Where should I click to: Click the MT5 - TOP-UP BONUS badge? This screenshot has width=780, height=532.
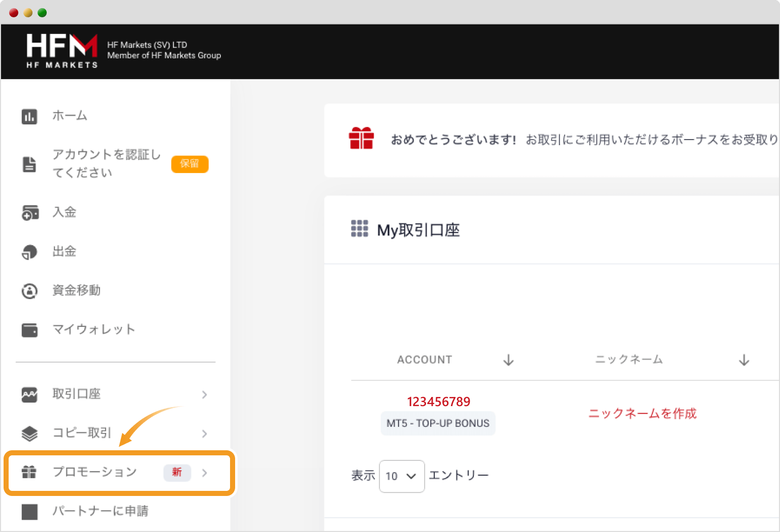point(438,423)
